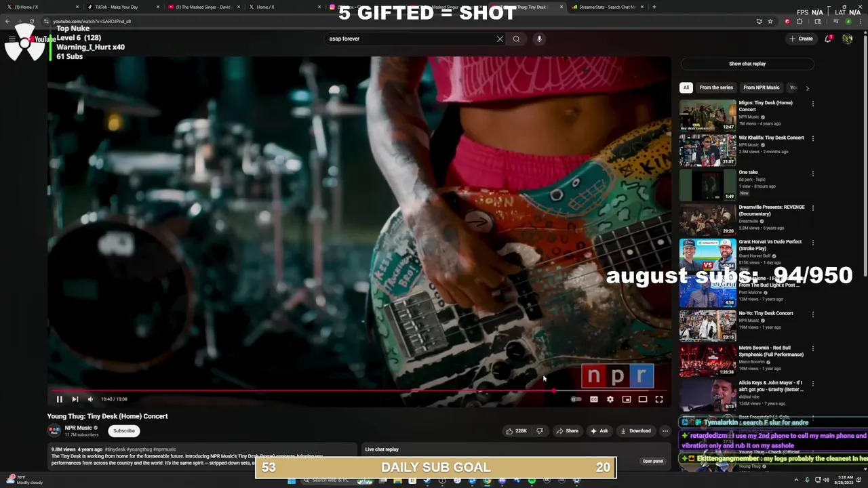
Task: Open the Spotify taskbar icon
Action: click(x=532, y=481)
